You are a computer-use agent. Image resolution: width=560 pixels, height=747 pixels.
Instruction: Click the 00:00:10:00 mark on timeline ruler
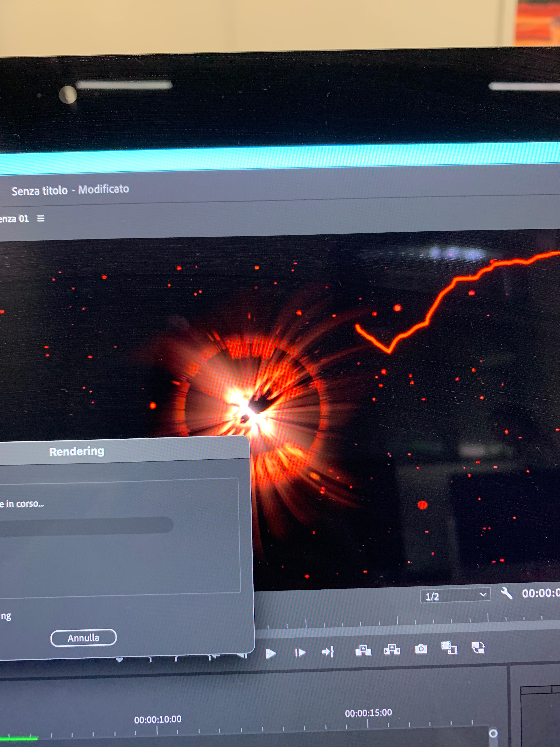(158, 719)
